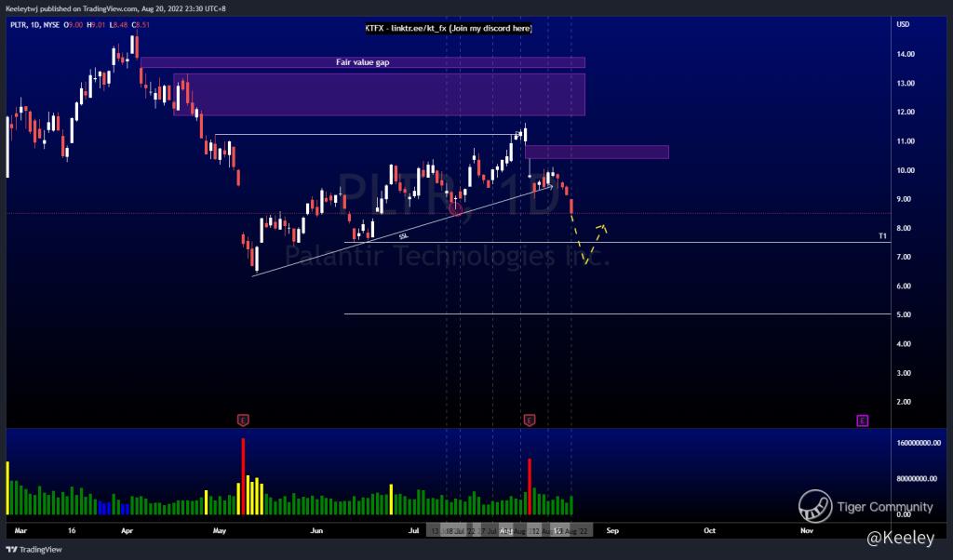Click the red volume bar in August
Image resolution: width=953 pixels, height=560 pixels.
530,487
